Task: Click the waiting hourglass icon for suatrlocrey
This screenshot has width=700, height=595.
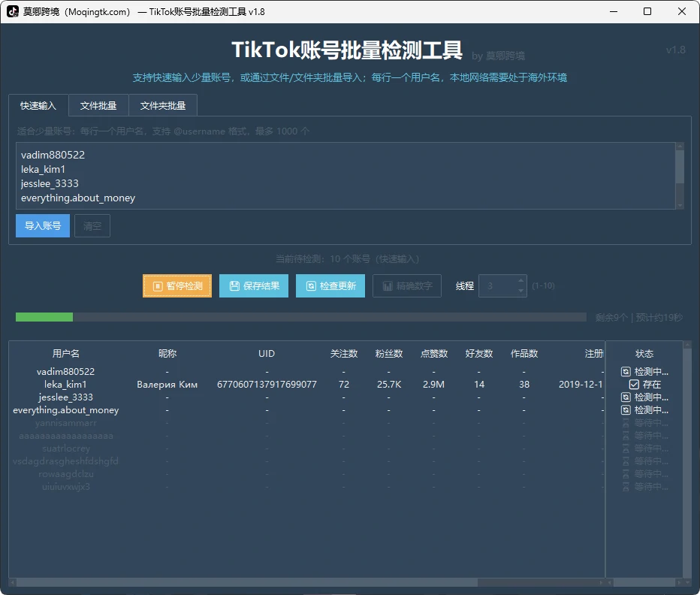Action: [626, 449]
